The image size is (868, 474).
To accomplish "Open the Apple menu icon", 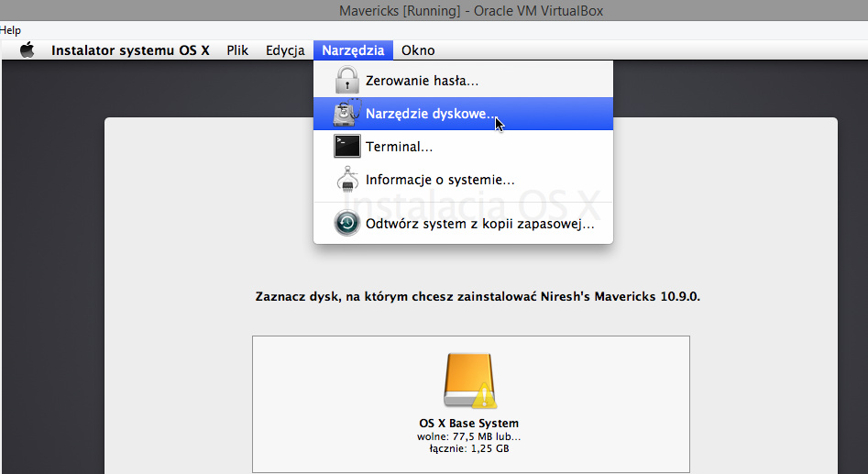I will coord(27,50).
